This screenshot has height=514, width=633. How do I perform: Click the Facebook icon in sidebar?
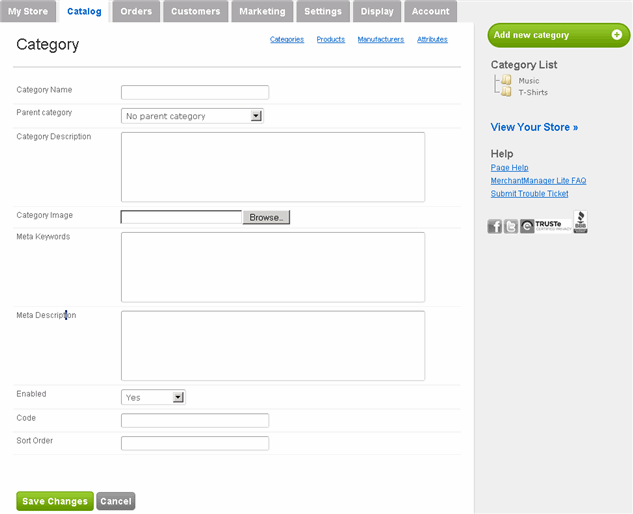click(495, 226)
